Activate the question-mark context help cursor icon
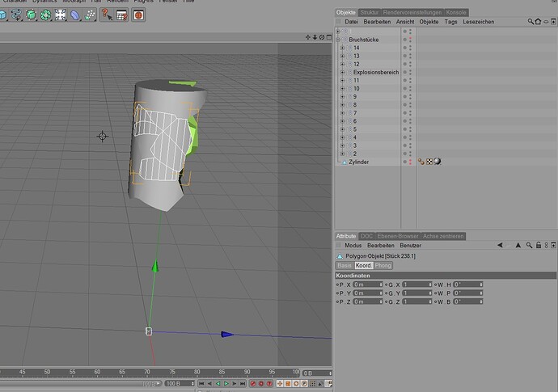 click(107, 15)
